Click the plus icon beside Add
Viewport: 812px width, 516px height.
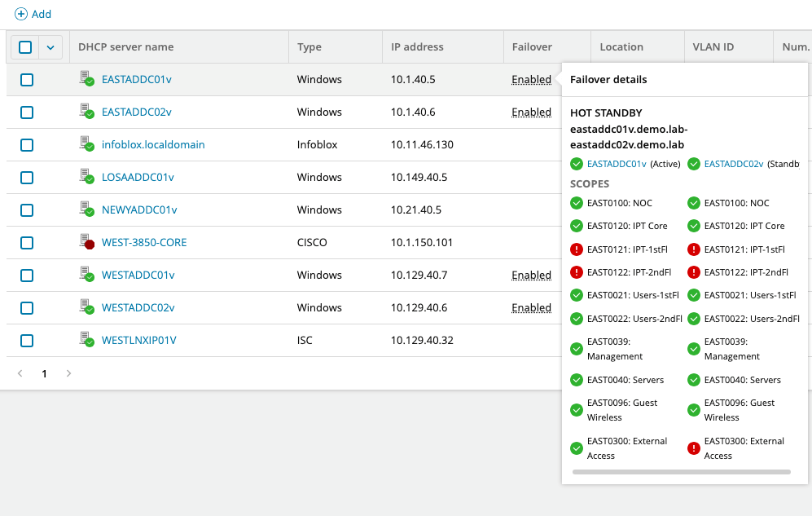[20, 14]
